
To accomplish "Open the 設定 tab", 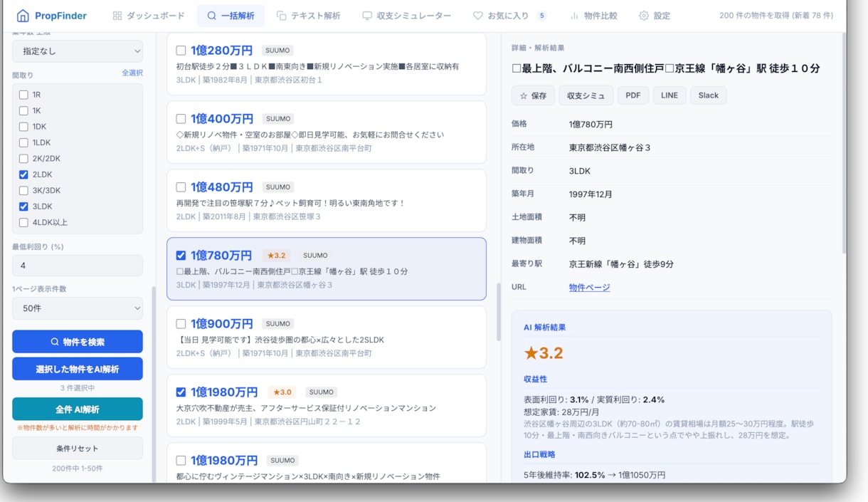I will click(x=655, y=16).
